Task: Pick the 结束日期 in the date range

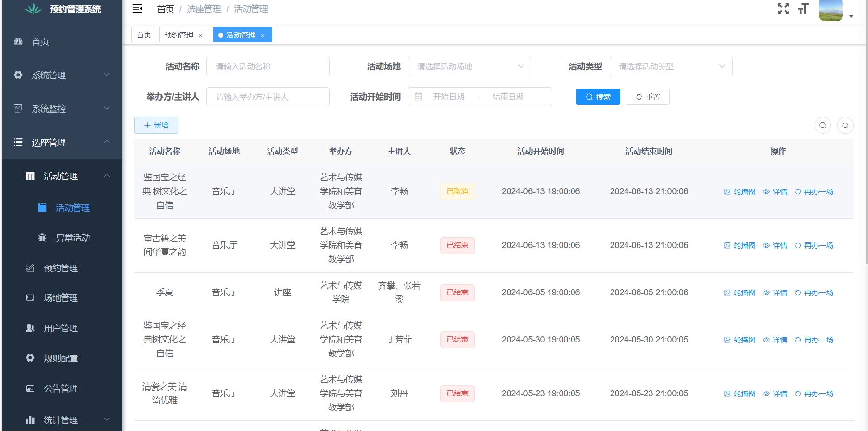Action: (508, 97)
